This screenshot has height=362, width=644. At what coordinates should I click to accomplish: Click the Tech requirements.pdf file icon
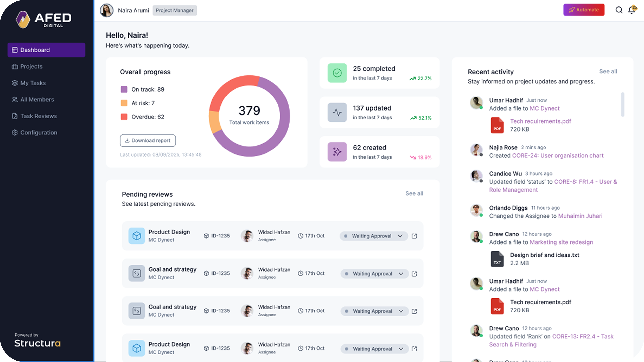tap(497, 125)
